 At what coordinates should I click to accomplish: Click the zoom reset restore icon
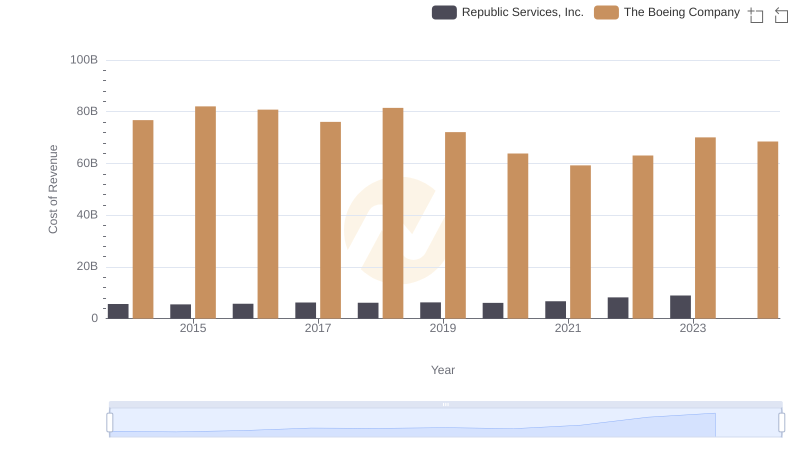tap(781, 15)
